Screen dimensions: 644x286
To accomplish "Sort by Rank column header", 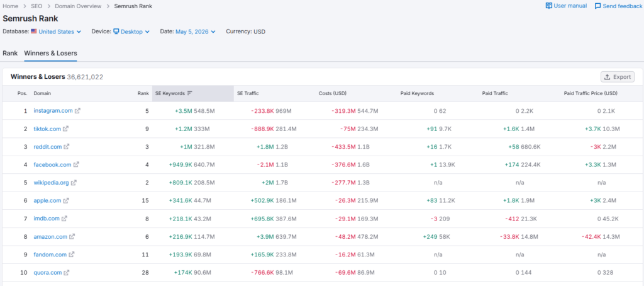I will click(x=143, y=93).
